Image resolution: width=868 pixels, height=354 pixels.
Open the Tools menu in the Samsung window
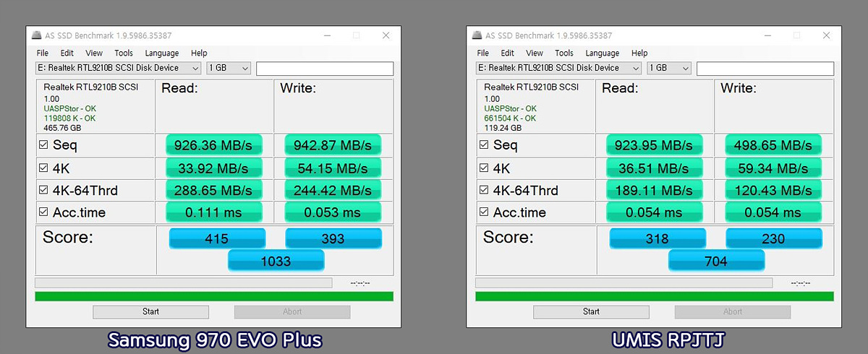click(x=124, y=53)
